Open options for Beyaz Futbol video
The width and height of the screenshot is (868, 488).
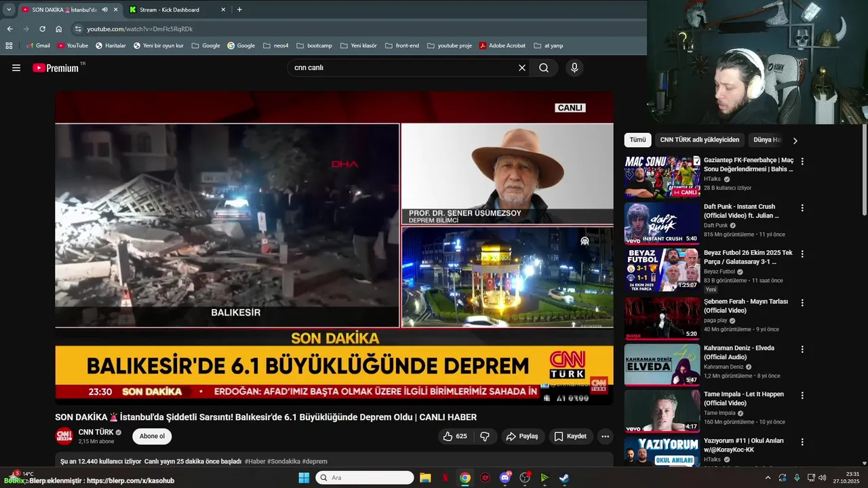[x=802, y=253]
